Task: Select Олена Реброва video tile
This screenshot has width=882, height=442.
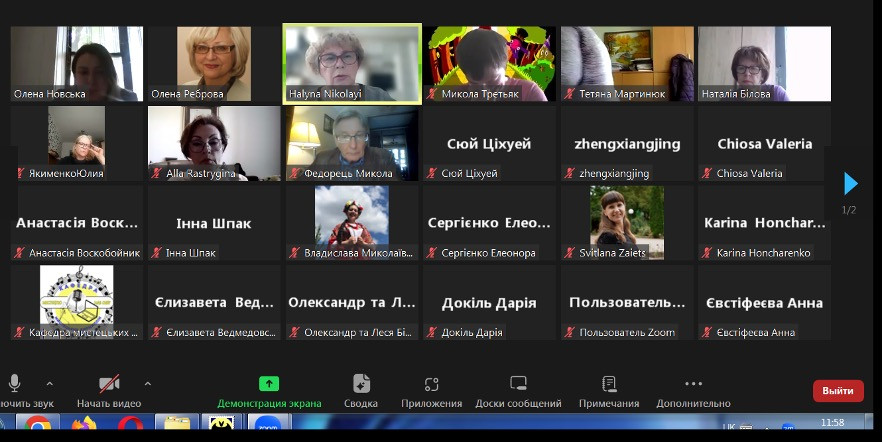Action: tap(214, 64)
